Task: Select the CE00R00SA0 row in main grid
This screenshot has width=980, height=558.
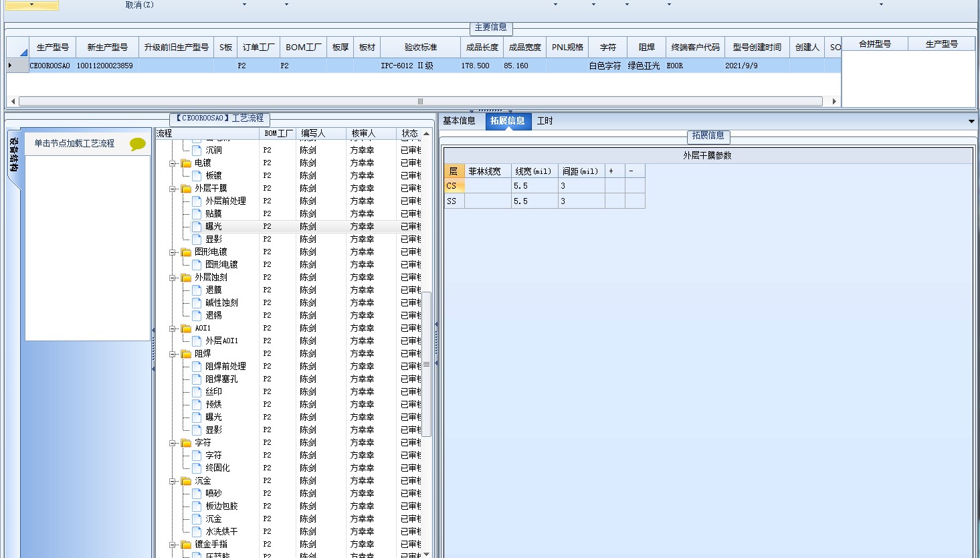Action: [x=424, y=66]
